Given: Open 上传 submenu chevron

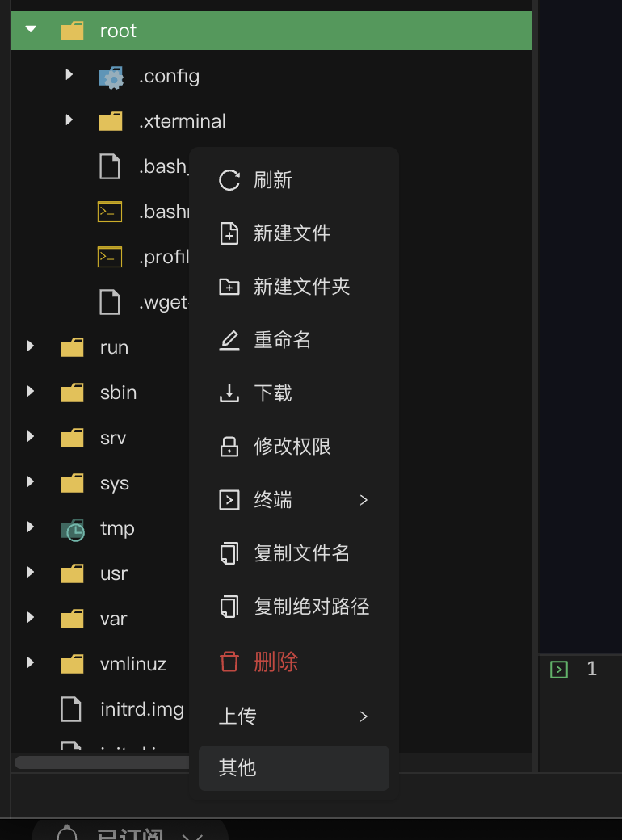Looking at the screenshot, I should point(364,716).
